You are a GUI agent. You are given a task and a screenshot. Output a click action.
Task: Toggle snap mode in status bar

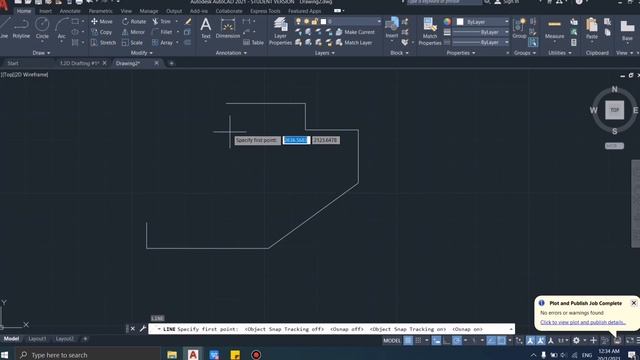pyautogui.click(x=418, y=340)
